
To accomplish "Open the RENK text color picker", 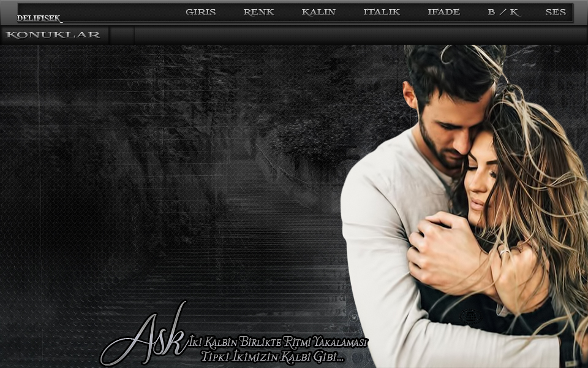I will tap(258, 12).
